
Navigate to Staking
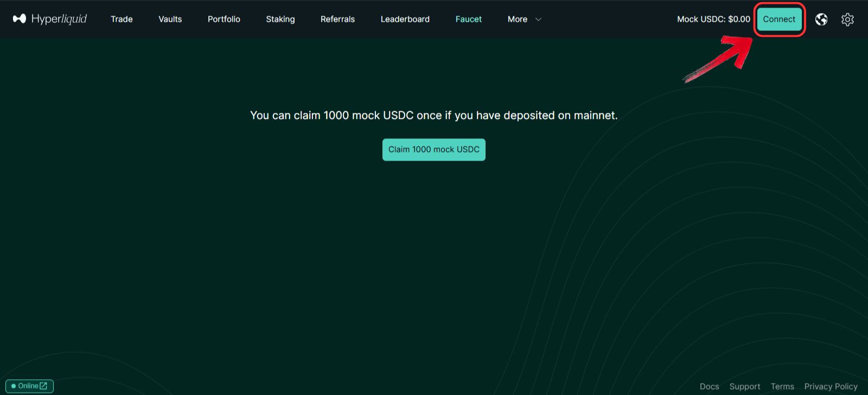tap(280, 19)
